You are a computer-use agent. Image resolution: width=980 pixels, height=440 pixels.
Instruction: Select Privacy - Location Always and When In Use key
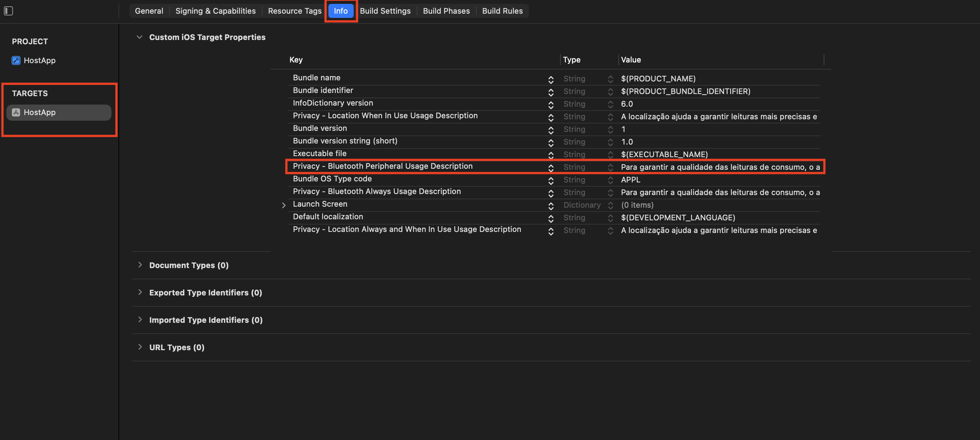[x=406, y=229]
